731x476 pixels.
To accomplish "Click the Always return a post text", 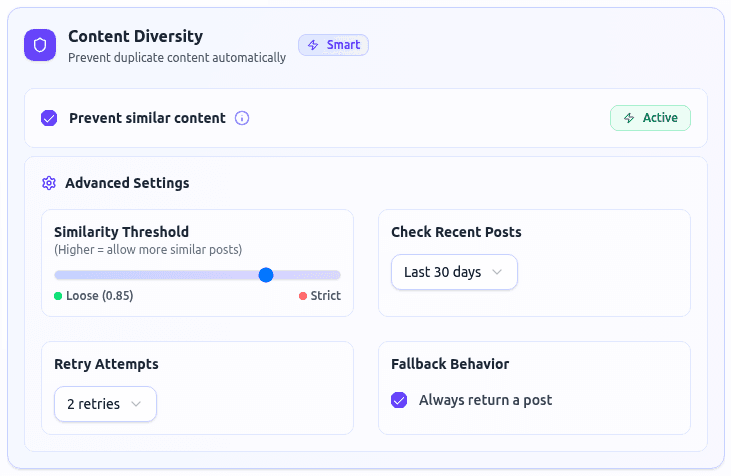I will click(x=485, y=400).
